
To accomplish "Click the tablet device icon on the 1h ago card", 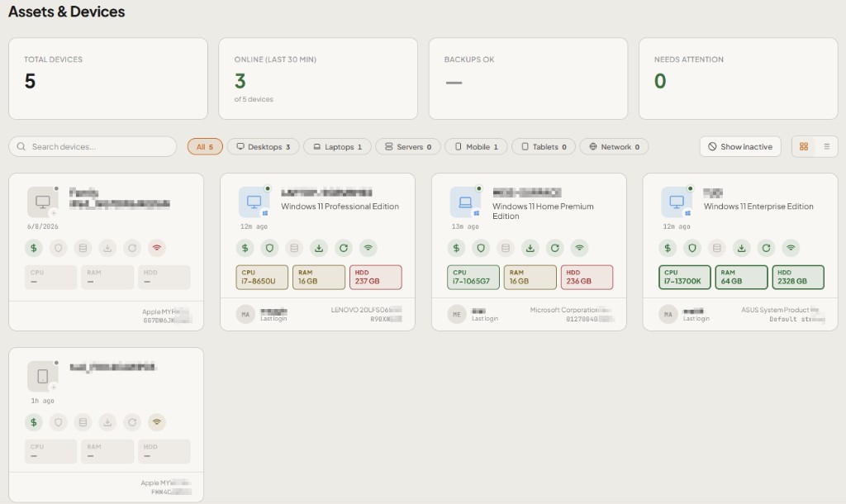I will pyautogui.click(x=43, y=376).
